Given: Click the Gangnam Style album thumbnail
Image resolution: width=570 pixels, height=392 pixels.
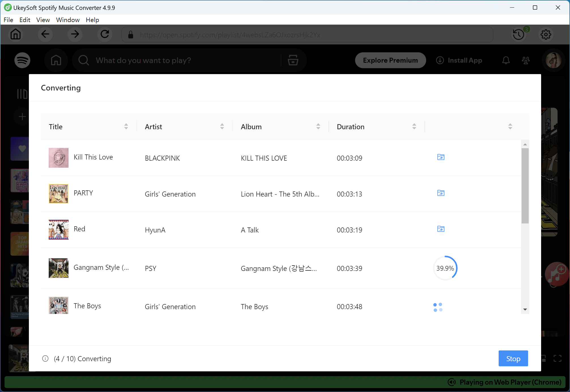Looking at the screenshot, I should [x=58, y=268].
